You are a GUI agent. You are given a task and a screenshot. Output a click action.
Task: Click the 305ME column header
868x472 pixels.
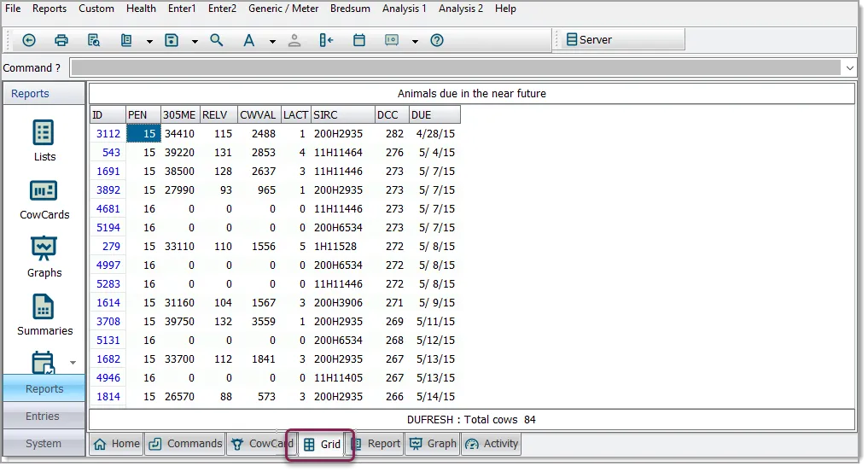[x=180, y=115]
